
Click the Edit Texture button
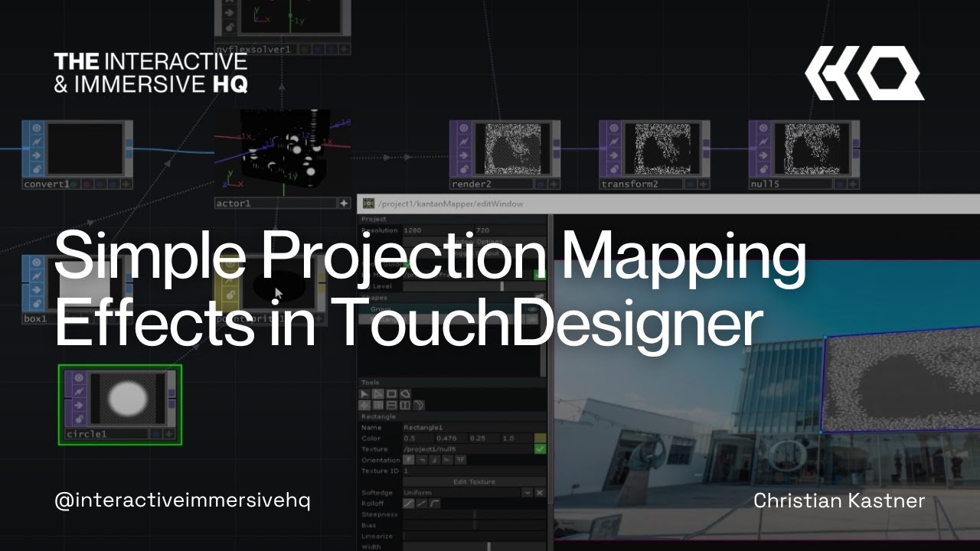pyautogui.click(x=475, y=482)
